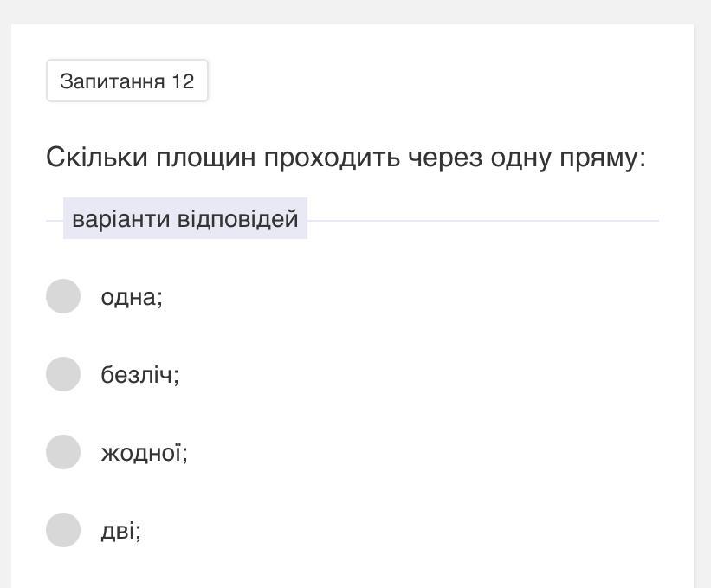The height and width of the screenshot is (588, 711).
Task: Click the number "12" in question badge
Action: pyautogui.click(x=183, y=81)
